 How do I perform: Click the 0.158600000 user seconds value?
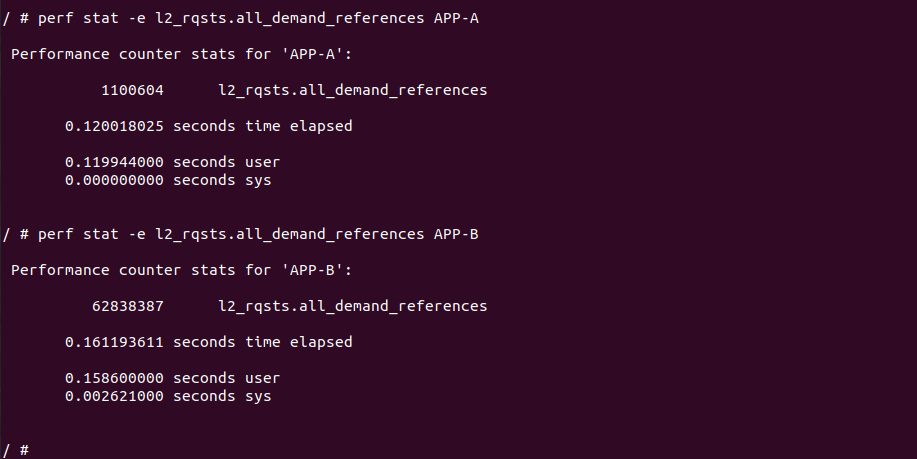click(115, 378)
